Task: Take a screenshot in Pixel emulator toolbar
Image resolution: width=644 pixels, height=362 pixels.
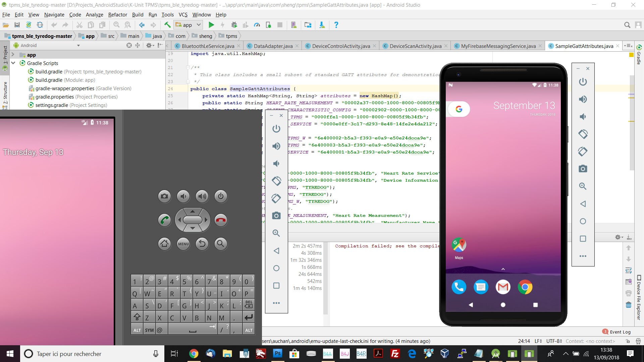Action: (x=583, y=169)
